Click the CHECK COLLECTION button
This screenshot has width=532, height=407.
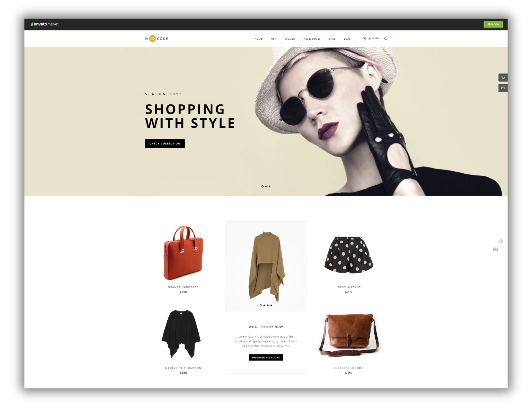165,143
